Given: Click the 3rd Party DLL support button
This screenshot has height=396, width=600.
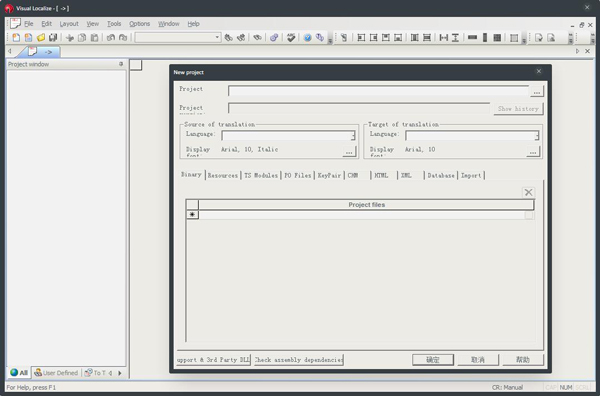Looking at the screenshot, I should click(213, 360).
